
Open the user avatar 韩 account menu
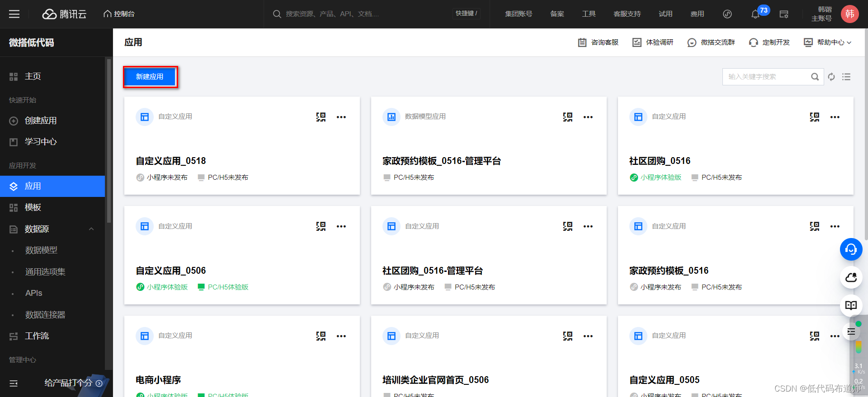(850, 14)
